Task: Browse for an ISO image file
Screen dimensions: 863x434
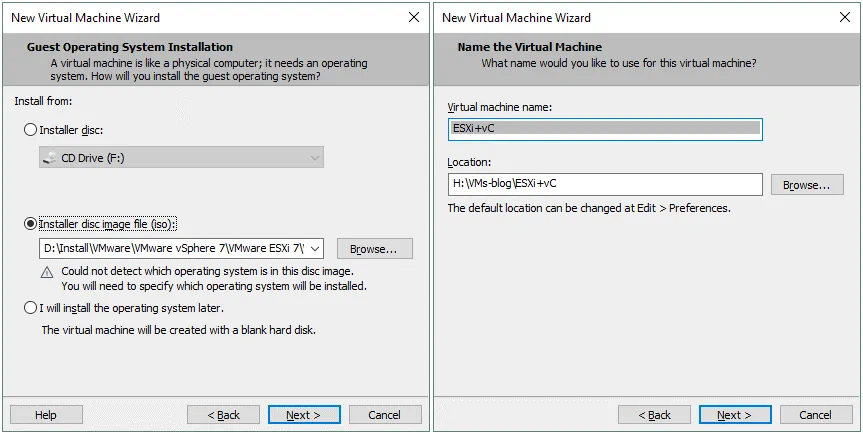Action: pos(374,249)
